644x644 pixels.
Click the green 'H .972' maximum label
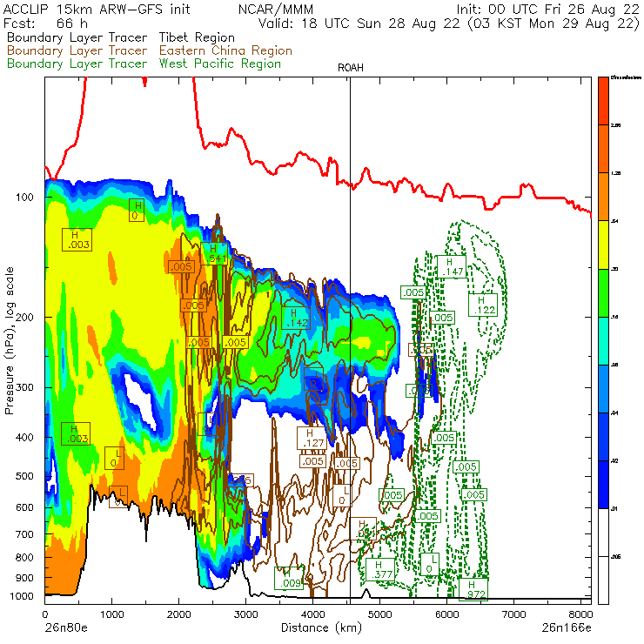coord(473,589)
